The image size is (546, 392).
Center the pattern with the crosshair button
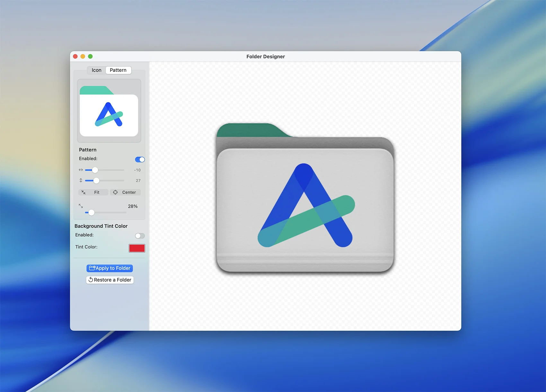(x=125, y=192)
